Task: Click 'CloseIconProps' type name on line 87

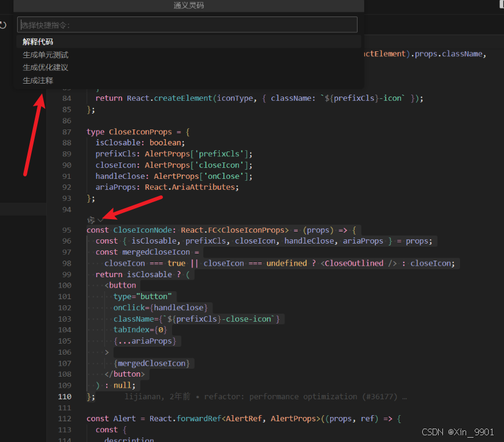Action: click(140, 132)
